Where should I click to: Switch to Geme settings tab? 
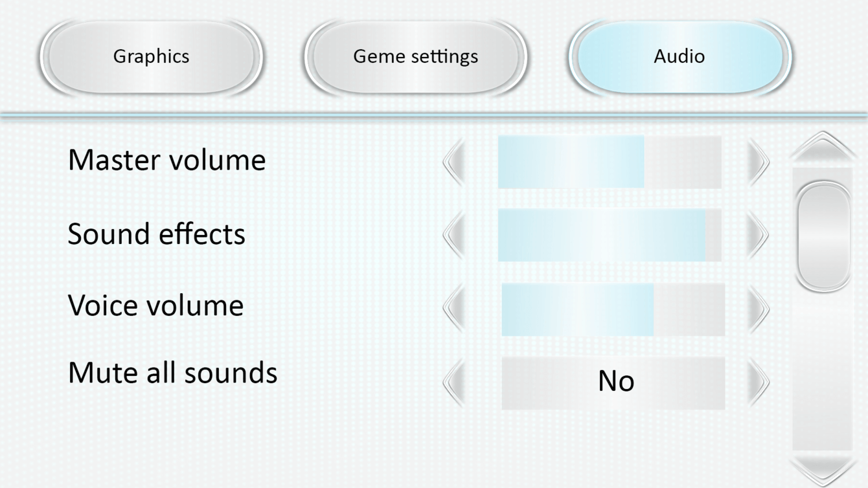(x=415, y=56)
